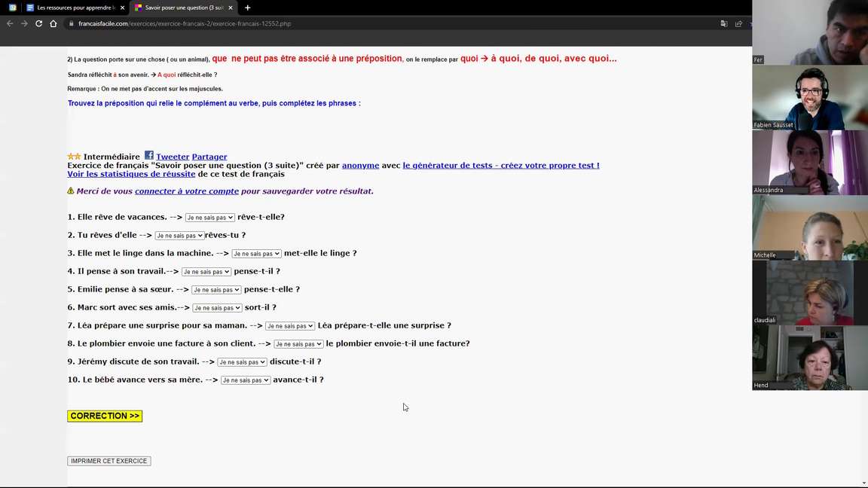Select Michelle's video thumbnail
Screen dimensions: 868x488
pyautogui.click(x=810, y=227)
